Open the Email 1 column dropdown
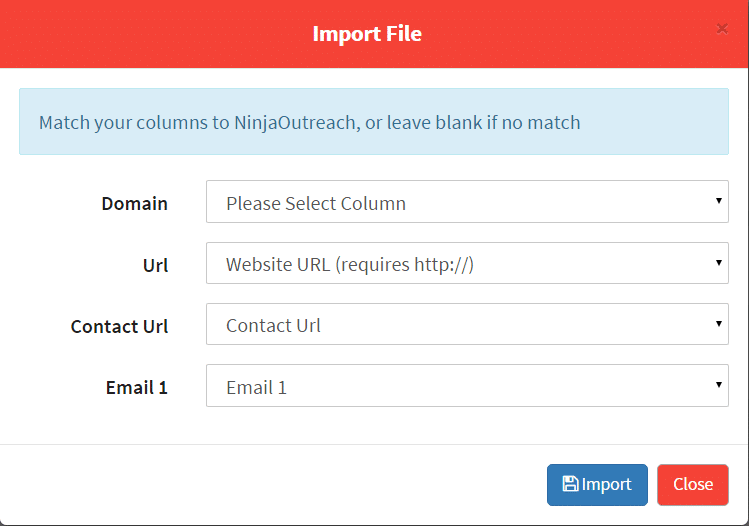The image size is (749, 526). tap(467, 386)
